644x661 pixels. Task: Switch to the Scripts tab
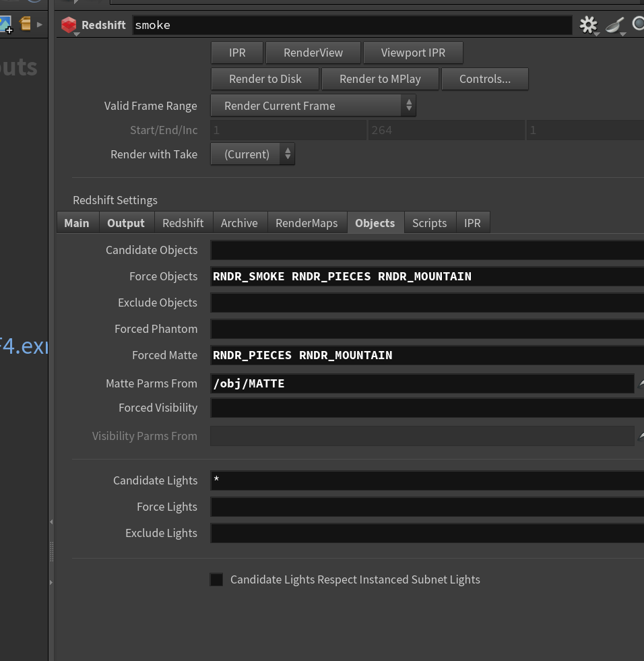(430, 222)
